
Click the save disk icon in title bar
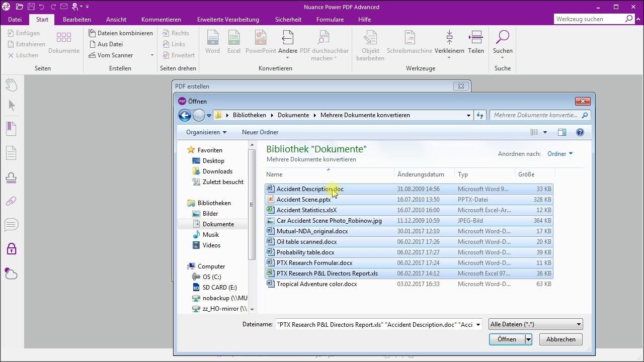point(31,7)
